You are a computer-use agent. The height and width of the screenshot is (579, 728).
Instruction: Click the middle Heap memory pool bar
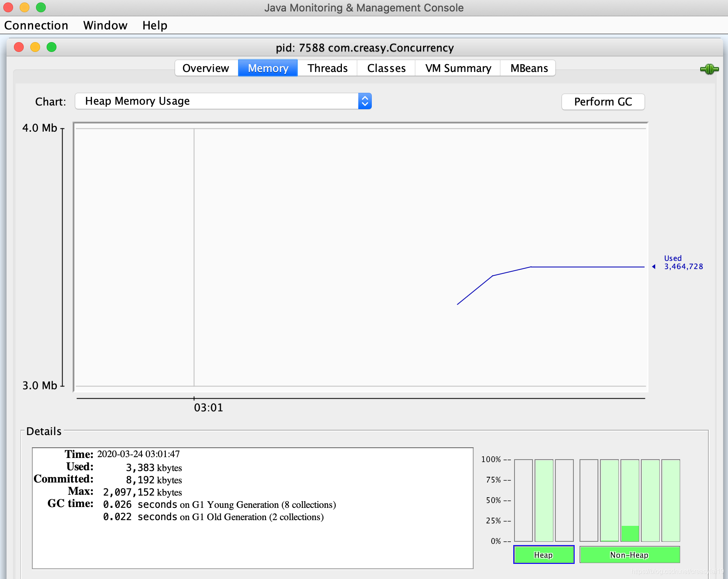(x=544, y=500)
